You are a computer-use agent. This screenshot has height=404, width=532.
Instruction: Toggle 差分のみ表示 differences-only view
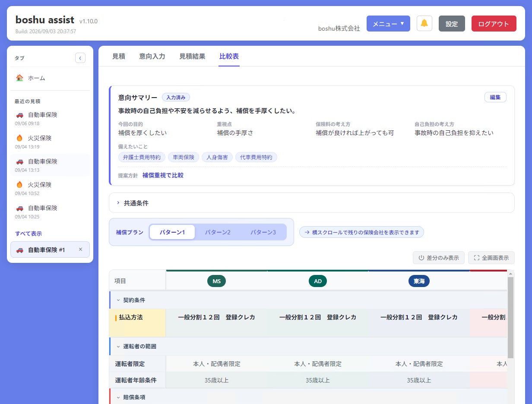pos(439,258)
